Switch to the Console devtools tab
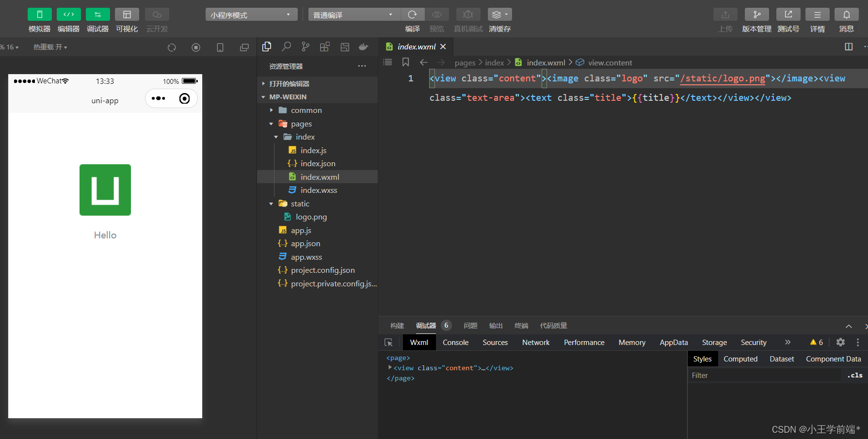 tap(455, 343)
